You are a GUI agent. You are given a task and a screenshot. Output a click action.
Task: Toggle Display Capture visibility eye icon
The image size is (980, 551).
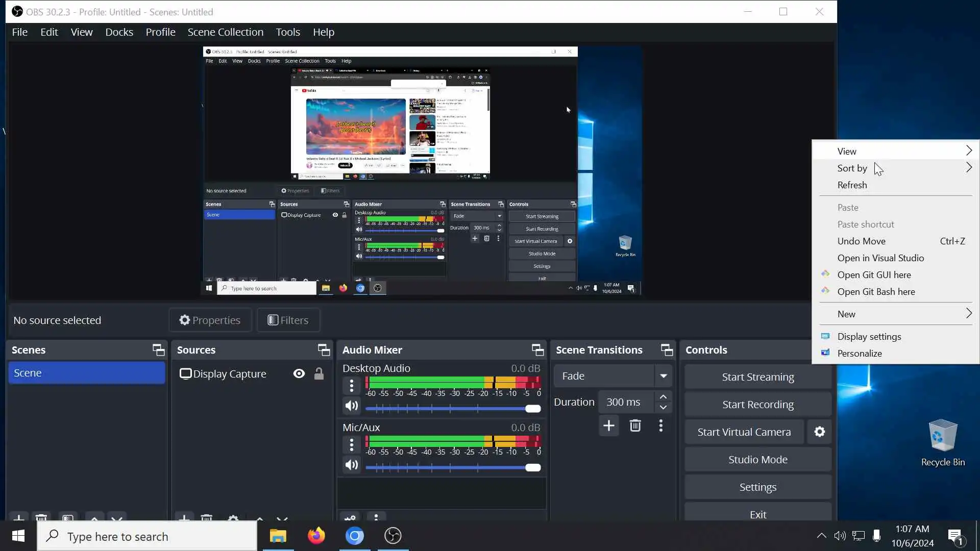click(299, 374)
